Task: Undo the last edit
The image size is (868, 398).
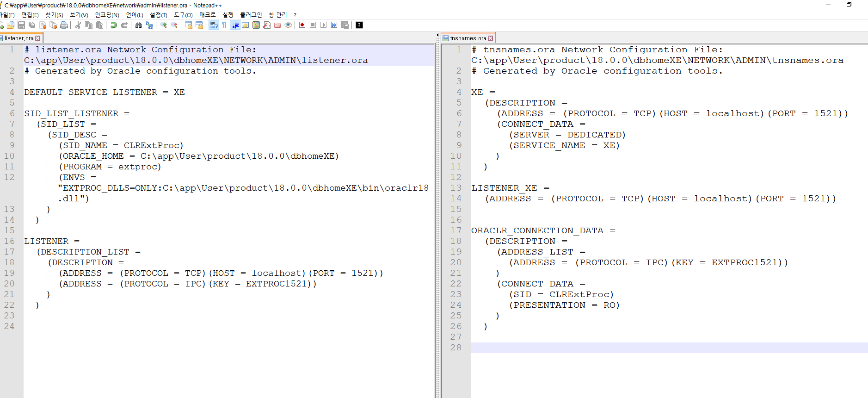Action: tap(114, 25)
